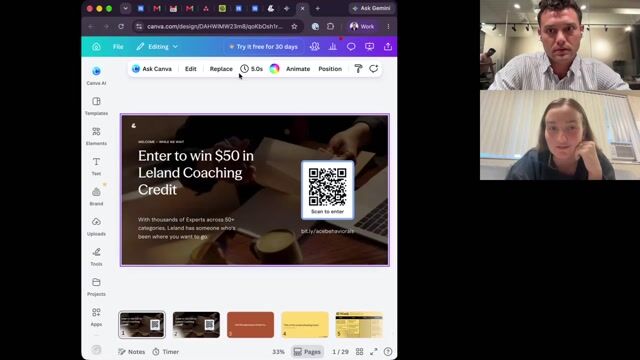The width and height of the screenshot is (640, 360).
Task: Click the Position button
Action: pyautogui.click(x=330, y=69)
